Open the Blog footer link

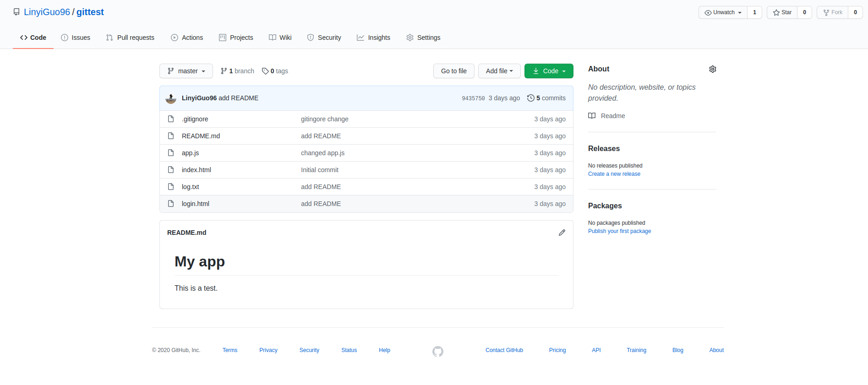click(x=678, y=350)
